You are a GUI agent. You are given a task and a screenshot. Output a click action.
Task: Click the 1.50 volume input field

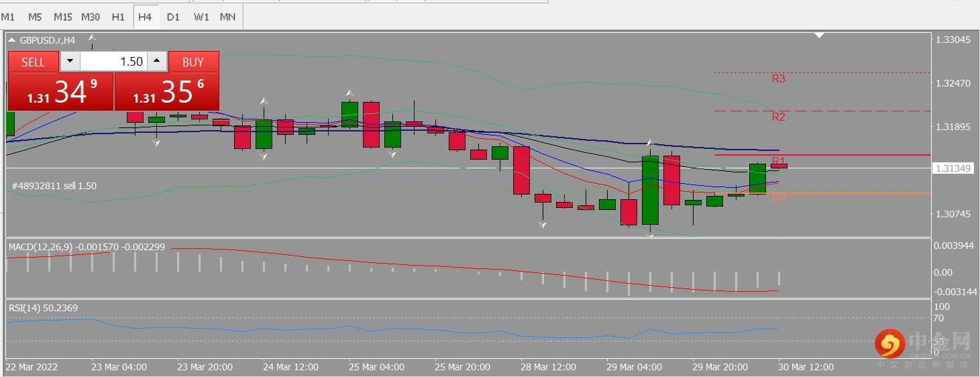[113, 62]
